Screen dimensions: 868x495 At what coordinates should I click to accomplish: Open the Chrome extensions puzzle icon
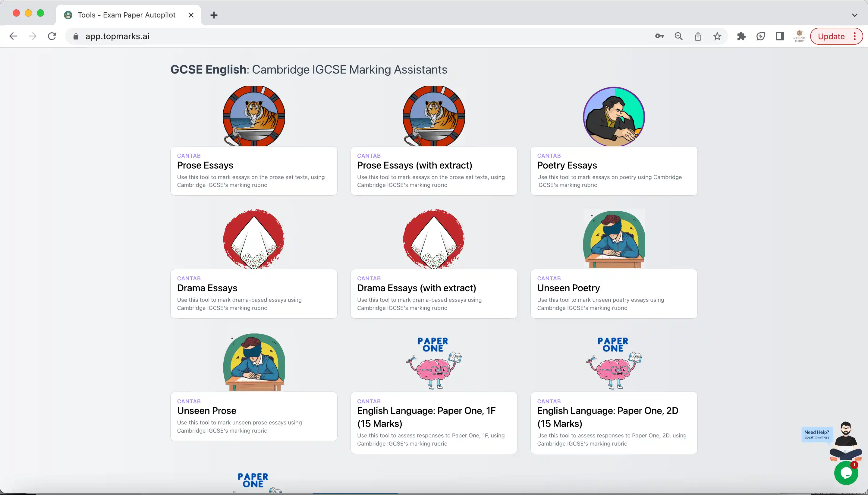pos(741,36)
